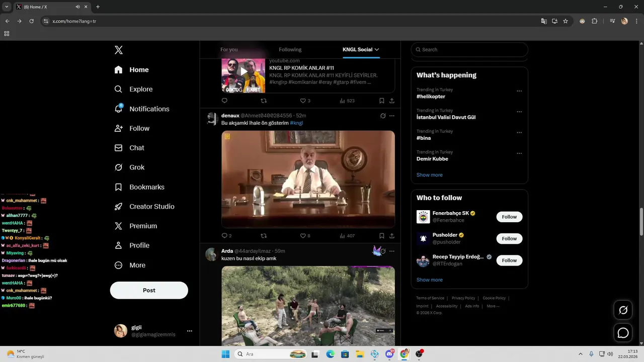The image size is (644, 362).
Task: Open Chat in the sidebar
Action: 129,148
